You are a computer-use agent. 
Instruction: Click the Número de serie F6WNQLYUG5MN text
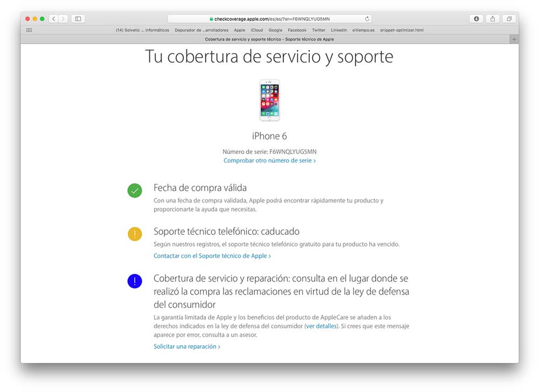pyautogui.click(x=269, y=151)
